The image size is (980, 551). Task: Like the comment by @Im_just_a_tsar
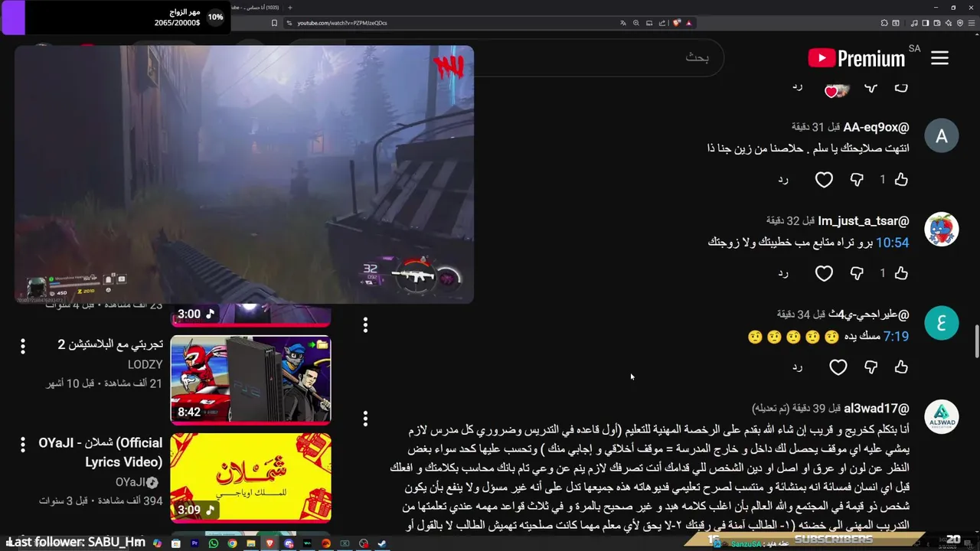pos(901,273)
